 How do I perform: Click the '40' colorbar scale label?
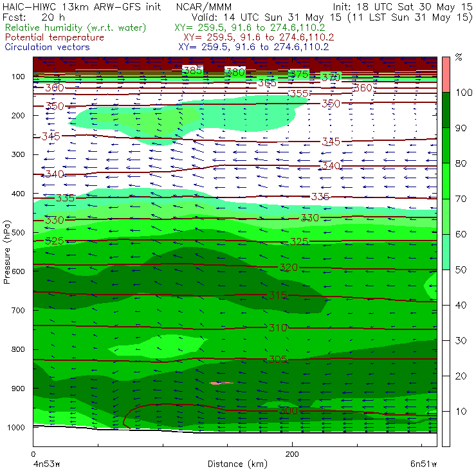pos(461,305)
